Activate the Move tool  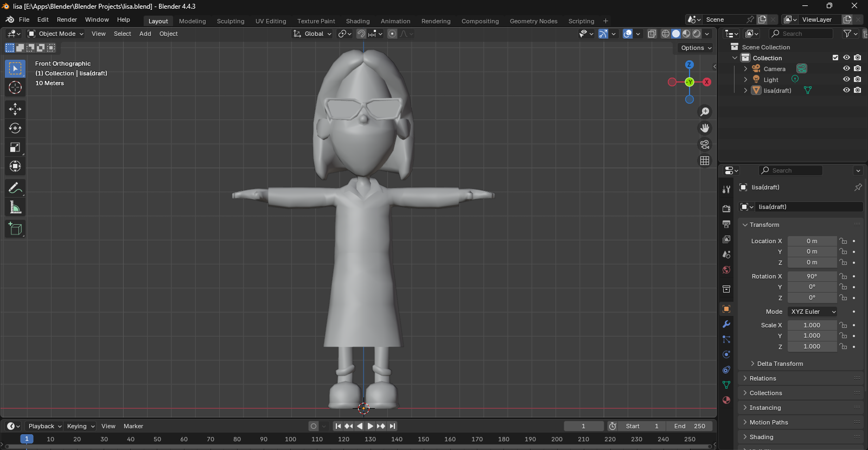point(15,109)
